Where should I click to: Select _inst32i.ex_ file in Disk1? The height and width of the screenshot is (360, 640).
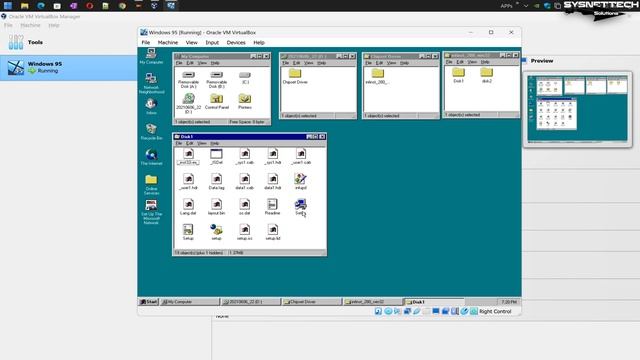tap(188, 157)
